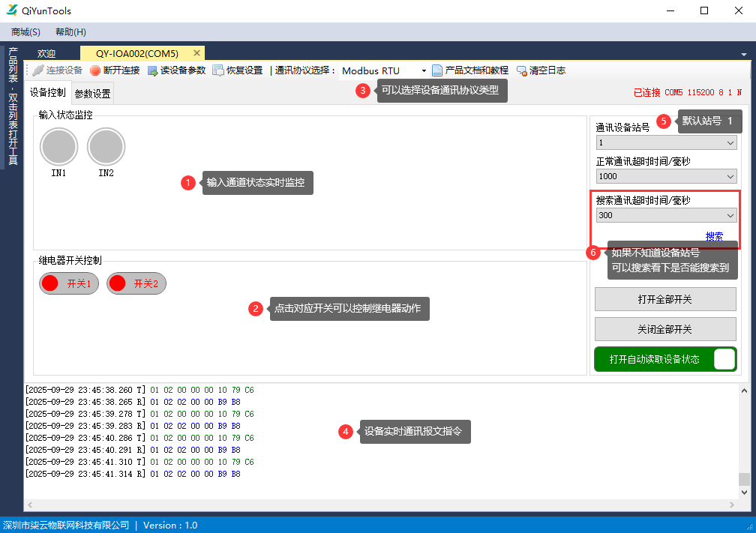Toggle auto read device status (打开自动读取设备状态)

724,359
